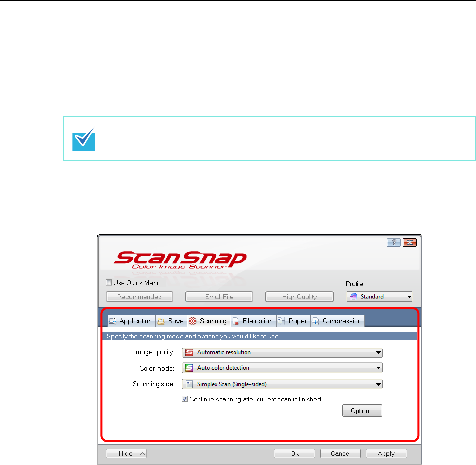Dismiss the dialog with Cancel
The height and width of the screenshot is (465, 476).
click(x=340, y=453)
